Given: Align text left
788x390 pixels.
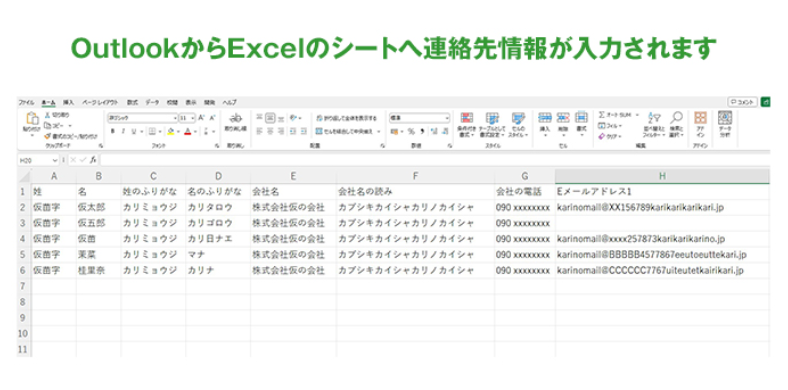Looking at the screenshot, I should (x=259, y=131).
